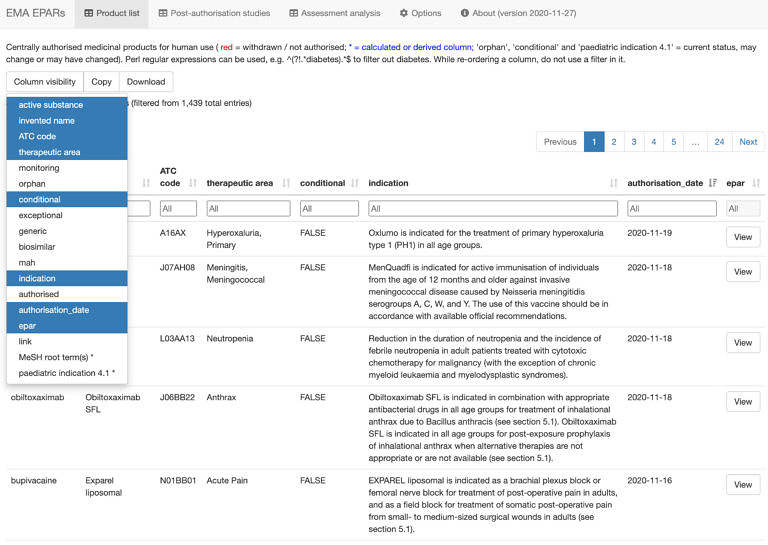Click the indication column filter field
The height and width of the screenshot is (545, 768).
pyautogui.click(x=492, y=209)
